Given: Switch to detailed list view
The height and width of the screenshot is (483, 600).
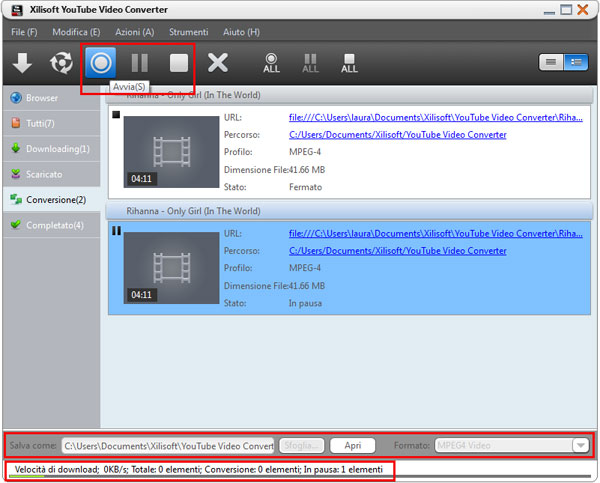Looking at the screenshot, I should 576,62.
